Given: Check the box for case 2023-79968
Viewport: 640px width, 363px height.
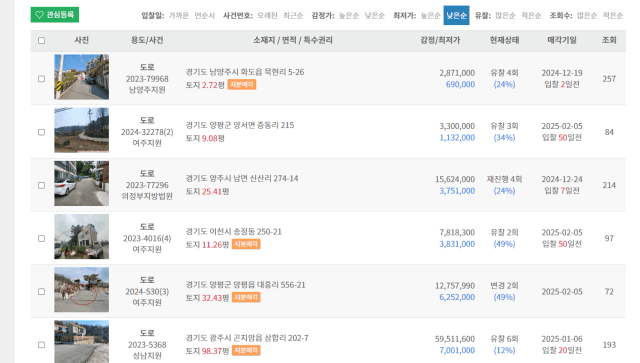Looking at the screenshot, I should click(41, 79).
